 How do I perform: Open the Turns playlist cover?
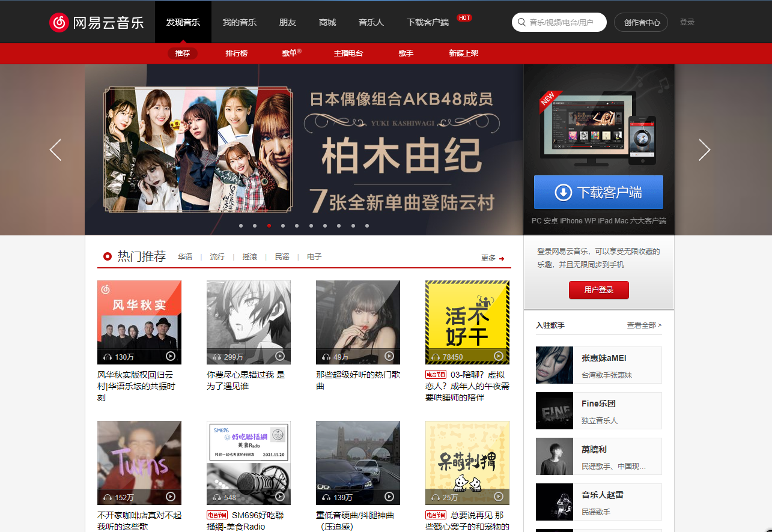click(139, 463)
